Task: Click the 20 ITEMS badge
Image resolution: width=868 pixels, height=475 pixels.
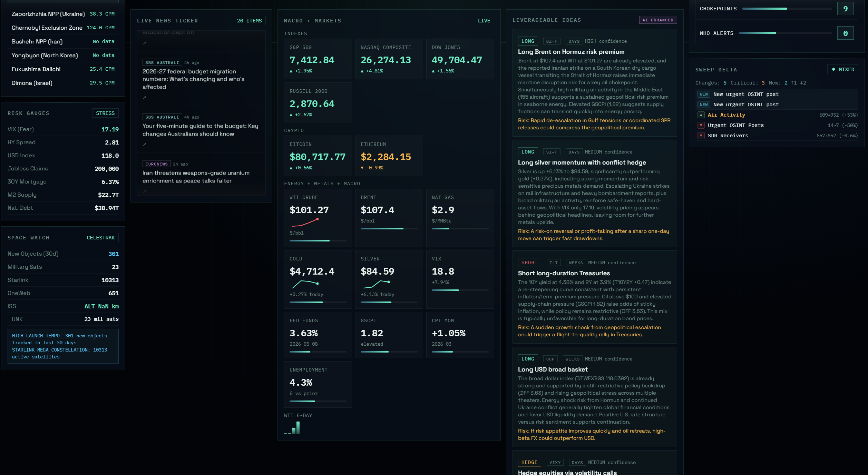Action: tap(249, 21)
